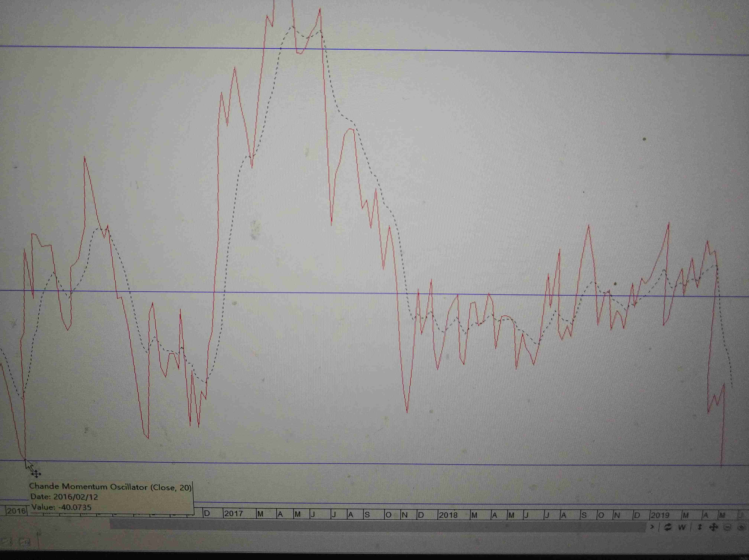Switch periodicity using the W icon
Viewport: 749px width, 560px height.
pos(682,528)
